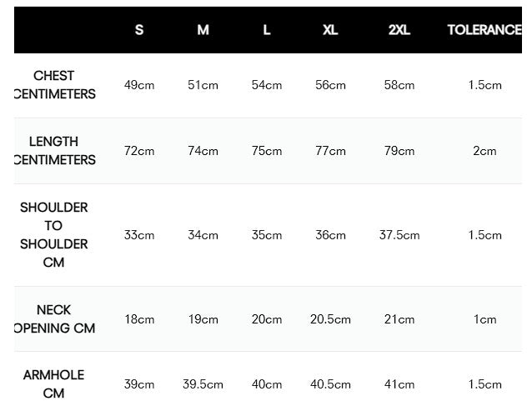
Task: Select the TOLERANCE column header
Action: tap(484, 30)
